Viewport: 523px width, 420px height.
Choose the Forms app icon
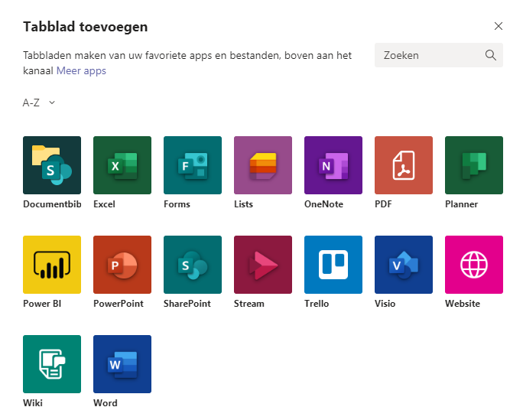193,165
